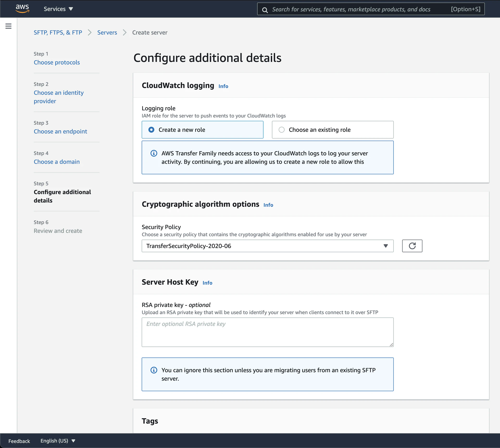This screenshot has width=500, height=448.
Task: Open the Security Policy dropdown
Action: (267, 246)
